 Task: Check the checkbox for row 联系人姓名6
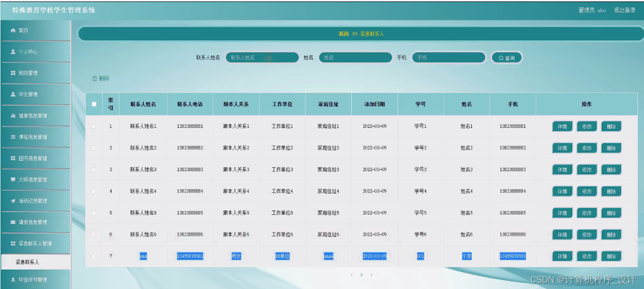[94, 235]
